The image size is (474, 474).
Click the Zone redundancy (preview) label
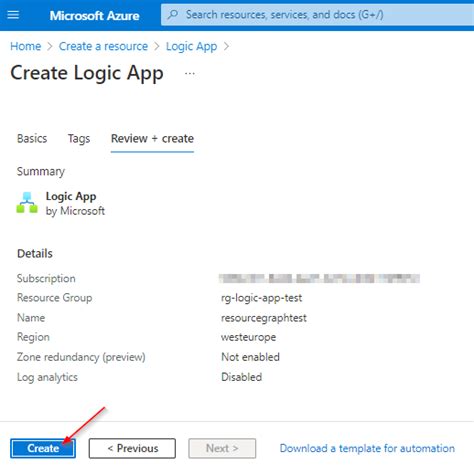pyautogui.click(x=81, y=357)
